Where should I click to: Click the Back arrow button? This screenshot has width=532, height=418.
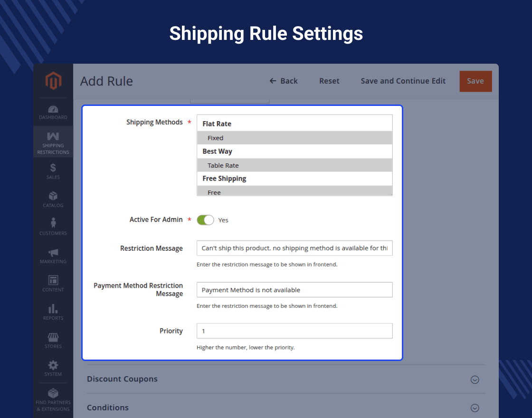click(x=284, y=81)
